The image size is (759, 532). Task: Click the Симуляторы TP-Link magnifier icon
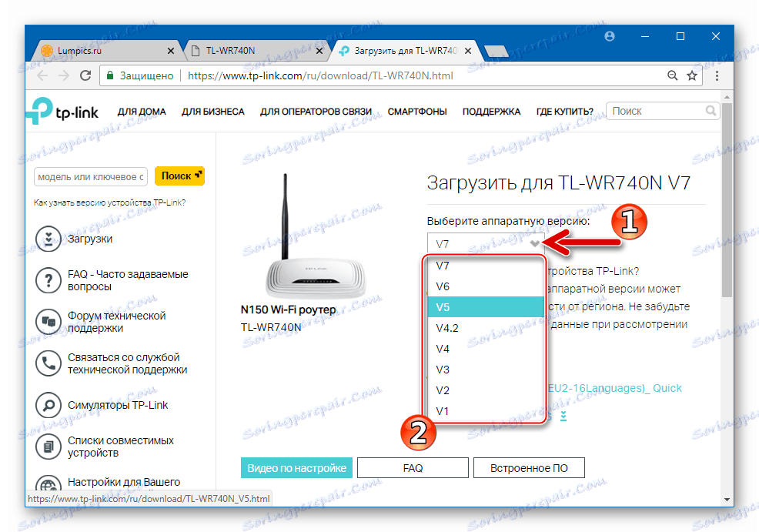[x=48, y=405]
